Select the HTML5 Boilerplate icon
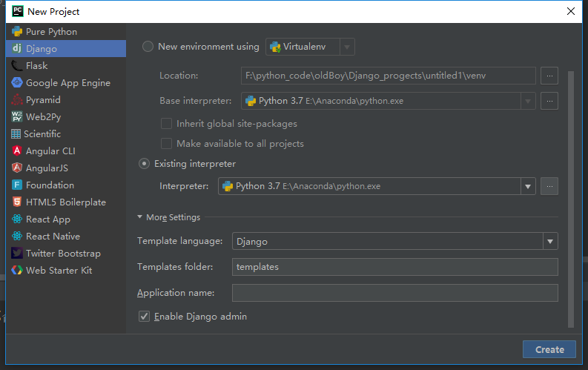Image resolution: width=588 pixels, height=370 pixels. pyautogui.click(x=18, y=202)
